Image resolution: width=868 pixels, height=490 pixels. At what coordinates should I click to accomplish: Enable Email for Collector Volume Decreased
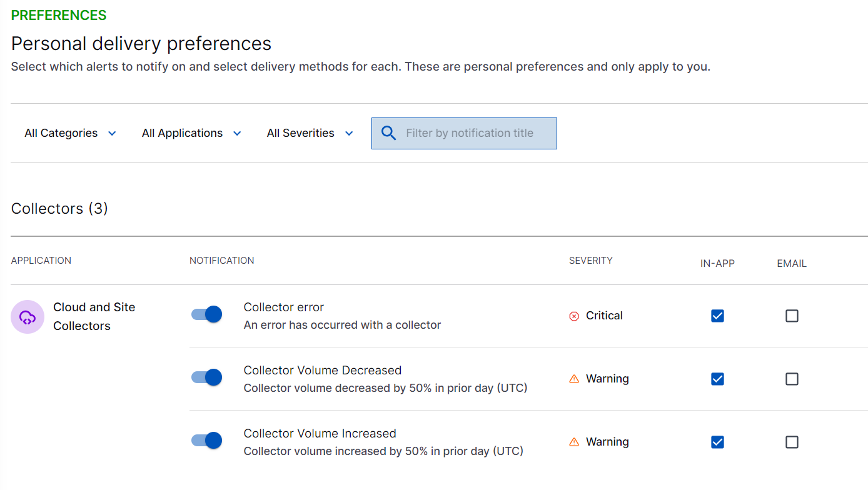point(792,379)
